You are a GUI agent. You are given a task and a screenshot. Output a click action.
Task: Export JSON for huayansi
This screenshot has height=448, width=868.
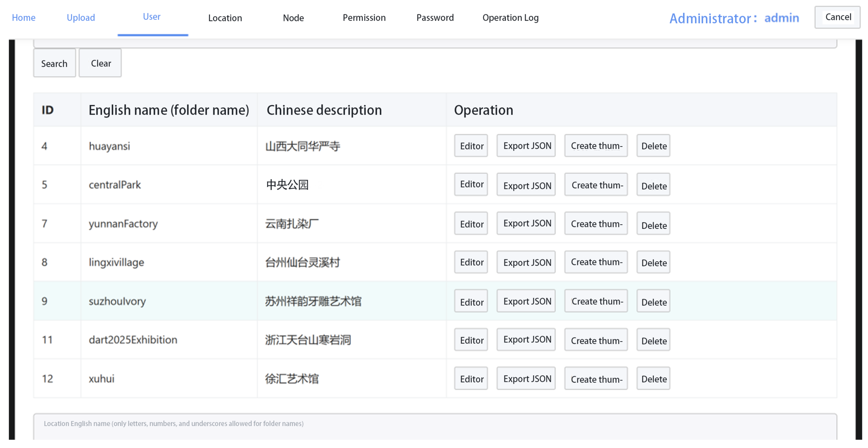526,146
